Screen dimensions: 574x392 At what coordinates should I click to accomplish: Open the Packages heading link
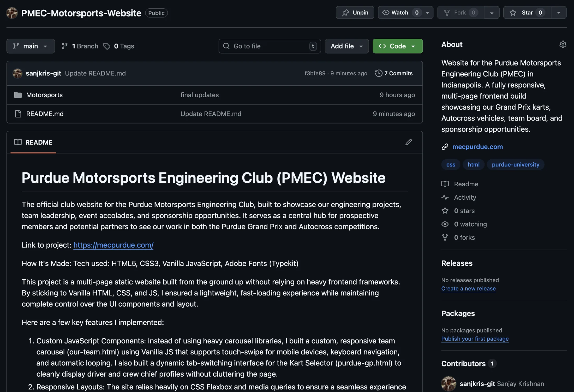coord(458,313)
